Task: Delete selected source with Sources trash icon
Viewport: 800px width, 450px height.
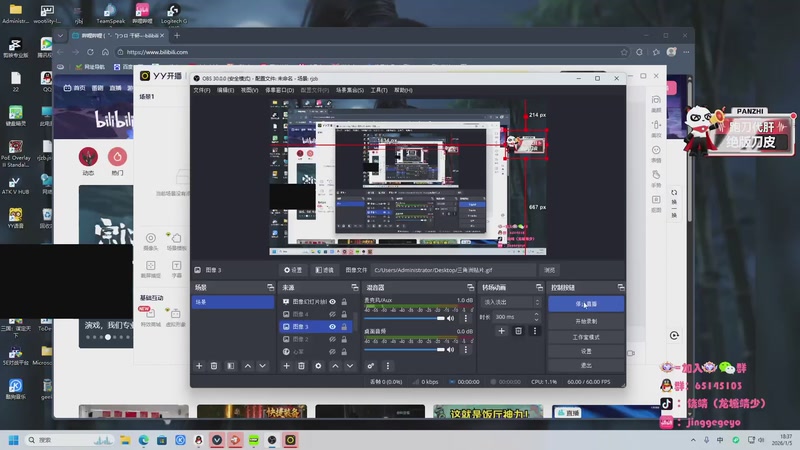Action: click(301, 366)
